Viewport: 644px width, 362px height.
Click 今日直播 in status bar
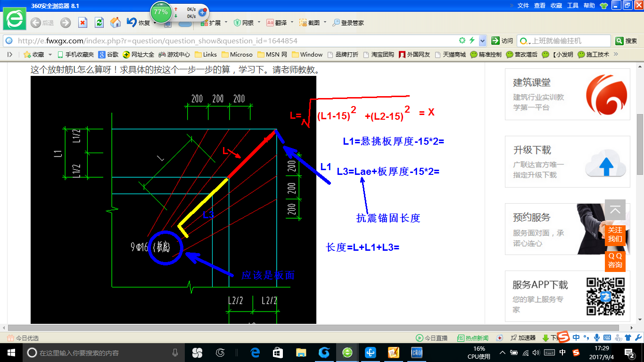point(432,338)
